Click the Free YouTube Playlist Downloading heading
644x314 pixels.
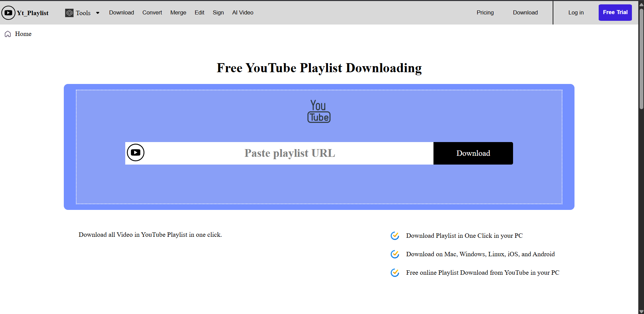(319, 68)
